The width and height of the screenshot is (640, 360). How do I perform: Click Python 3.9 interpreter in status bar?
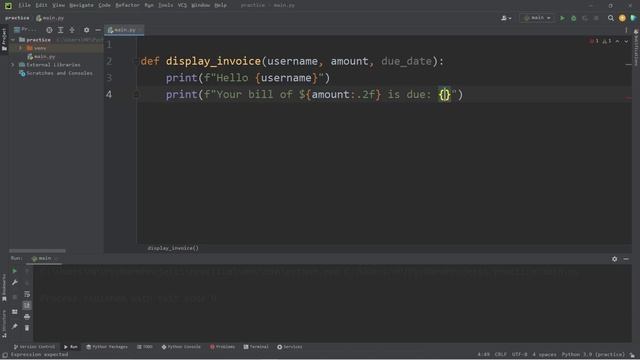[593, 355]
